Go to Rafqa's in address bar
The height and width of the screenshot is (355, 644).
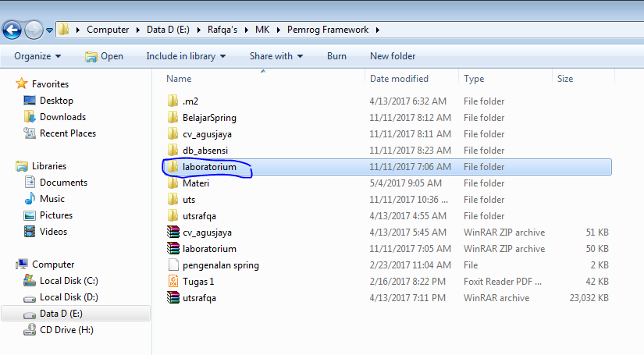coord(222,30)
